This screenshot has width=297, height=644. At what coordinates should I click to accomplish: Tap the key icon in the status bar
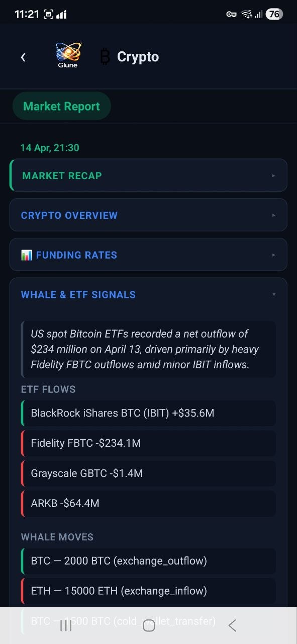coord(231,14)
